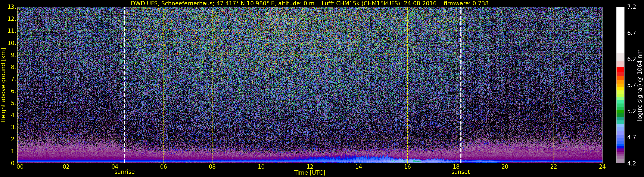Click the height tick label '3.'
This screenshot has width=644, height=177.
click(13, 127)
